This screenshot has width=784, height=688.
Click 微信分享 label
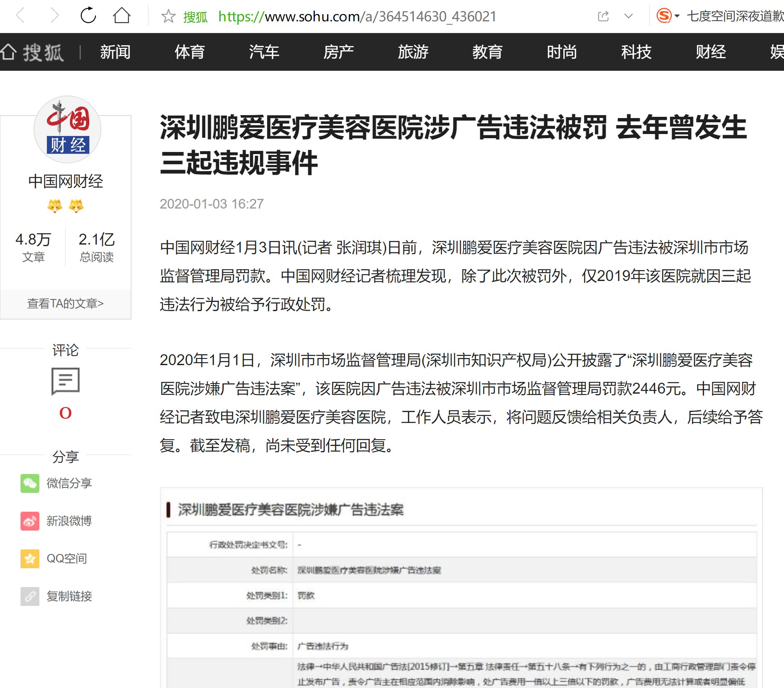tap(69, 483)
